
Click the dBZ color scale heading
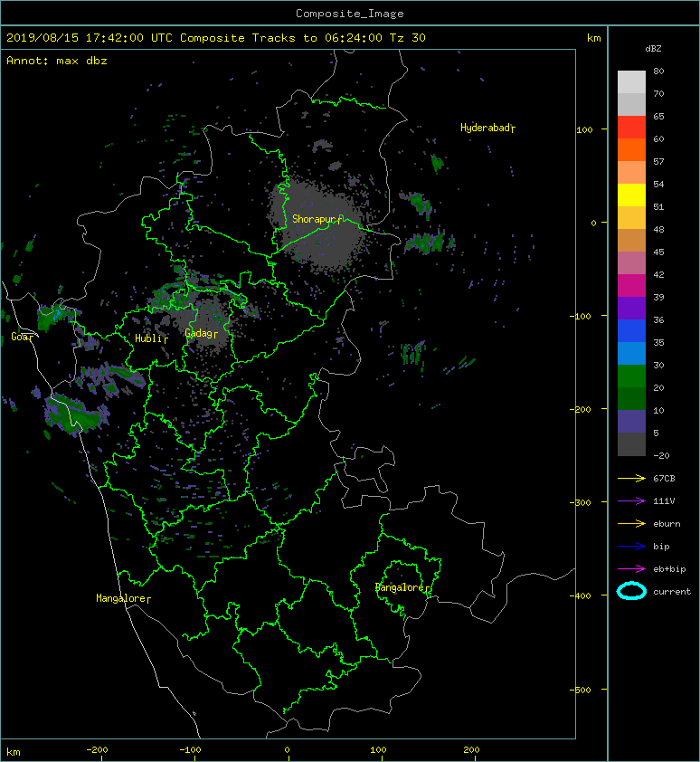(x=653, y=49)
